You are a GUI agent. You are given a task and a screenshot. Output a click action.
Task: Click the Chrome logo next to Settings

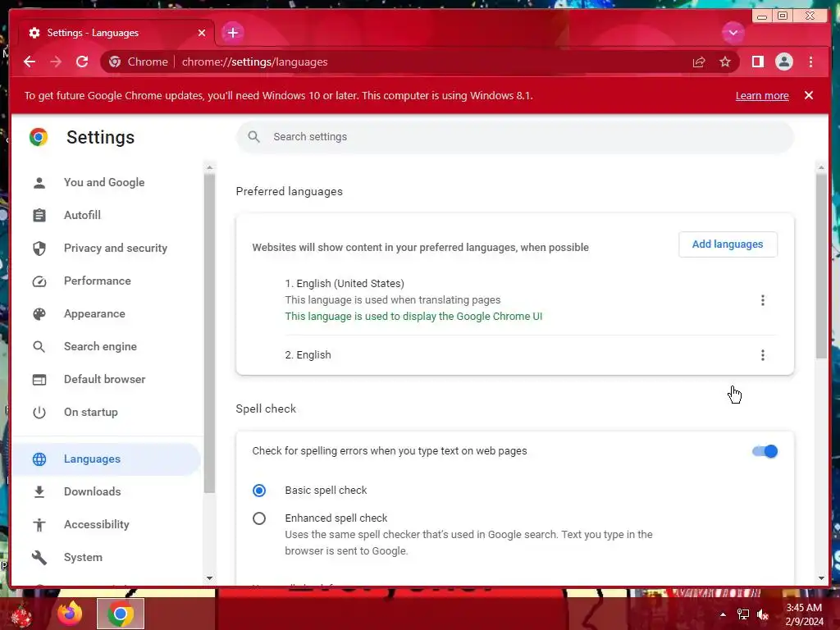(39, 137)
